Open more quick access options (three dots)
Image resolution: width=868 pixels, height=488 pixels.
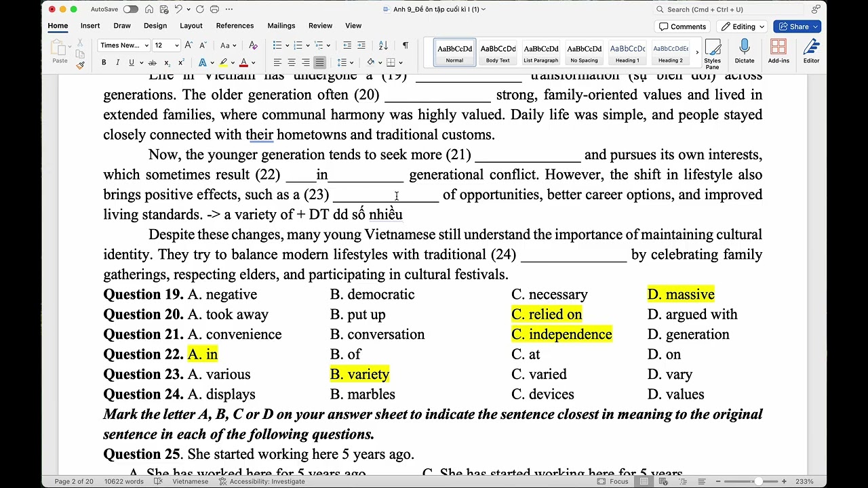229,9
